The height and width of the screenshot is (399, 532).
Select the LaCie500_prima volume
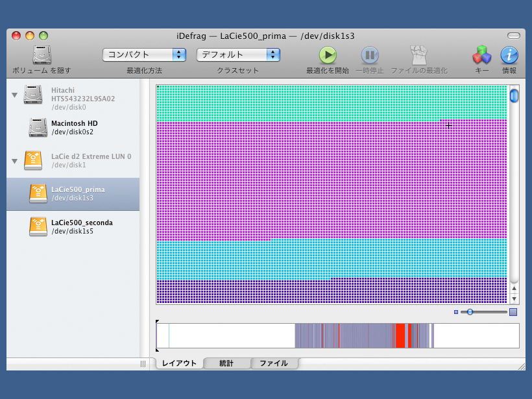(x=73, y=194)
